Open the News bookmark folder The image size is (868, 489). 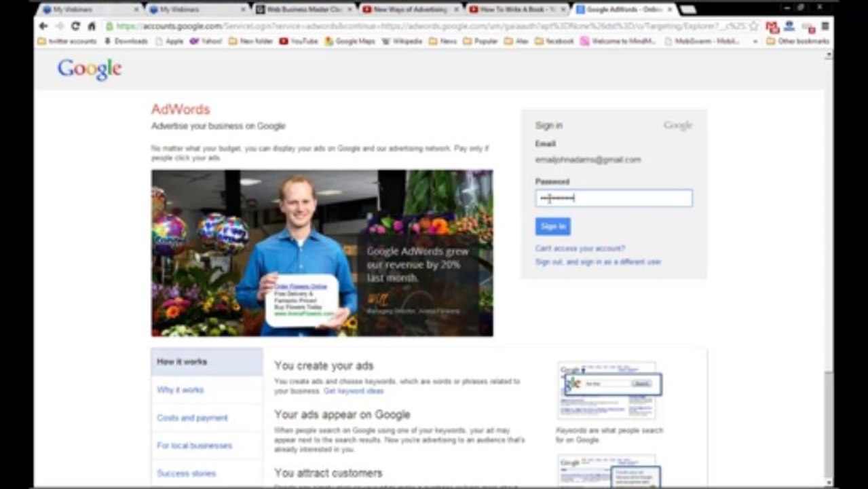point(443,41)
